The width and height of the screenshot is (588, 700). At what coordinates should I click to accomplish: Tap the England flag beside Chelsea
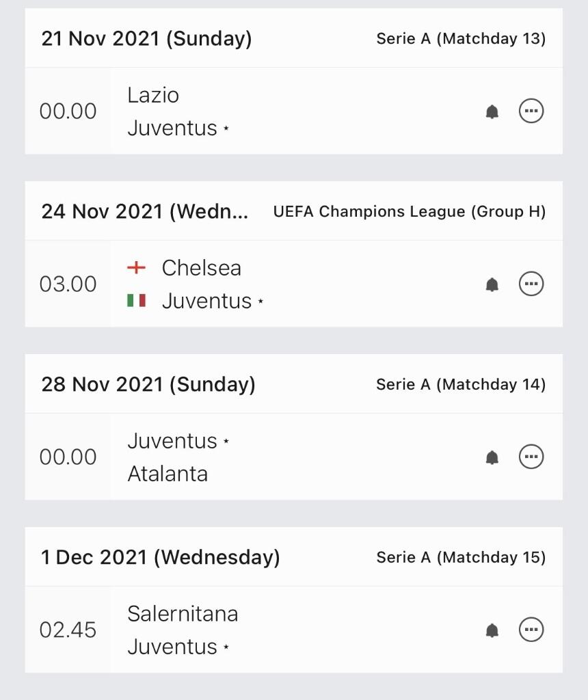(137, 268)
